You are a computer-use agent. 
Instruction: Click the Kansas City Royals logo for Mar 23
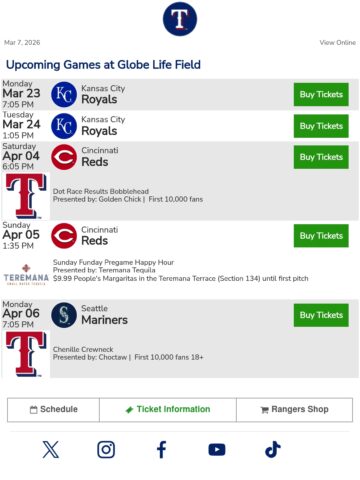64,94
